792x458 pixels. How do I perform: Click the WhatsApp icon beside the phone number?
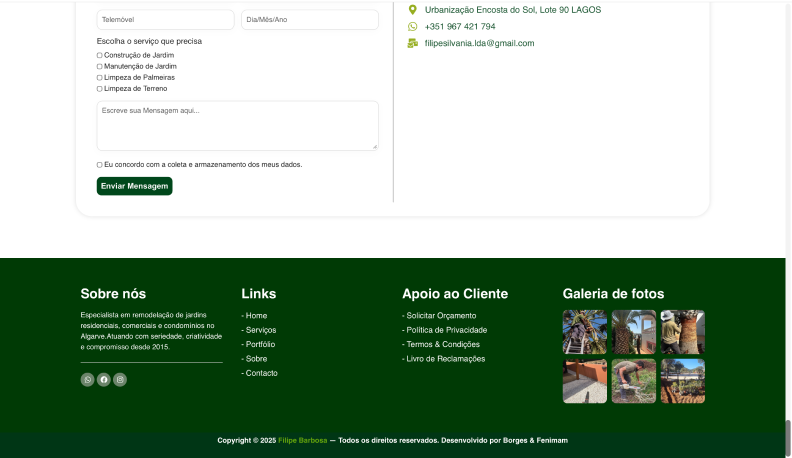coord(412,27)
